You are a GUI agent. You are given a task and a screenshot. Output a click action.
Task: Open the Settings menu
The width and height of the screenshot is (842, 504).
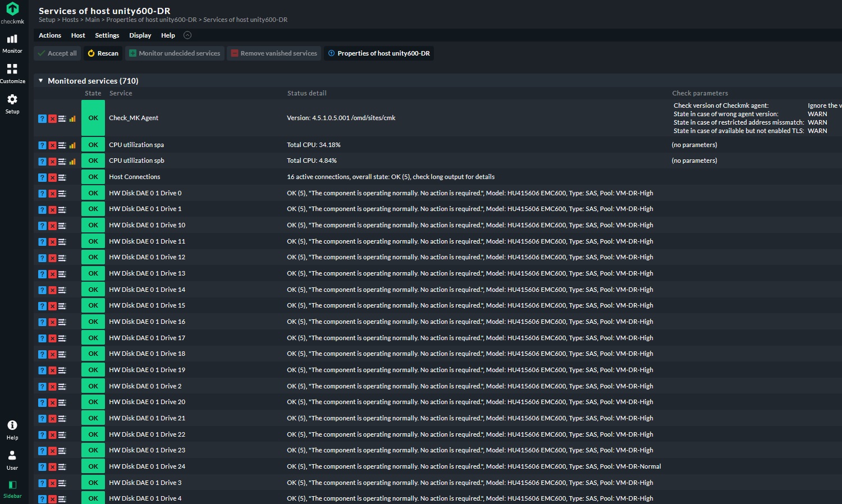pyautogui.click(x=107, y=35)
